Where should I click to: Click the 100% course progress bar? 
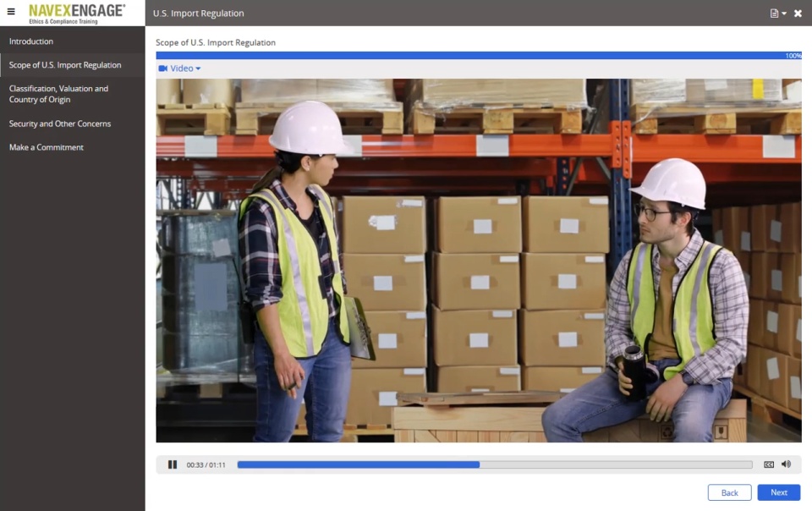click(x=479, y=55)
